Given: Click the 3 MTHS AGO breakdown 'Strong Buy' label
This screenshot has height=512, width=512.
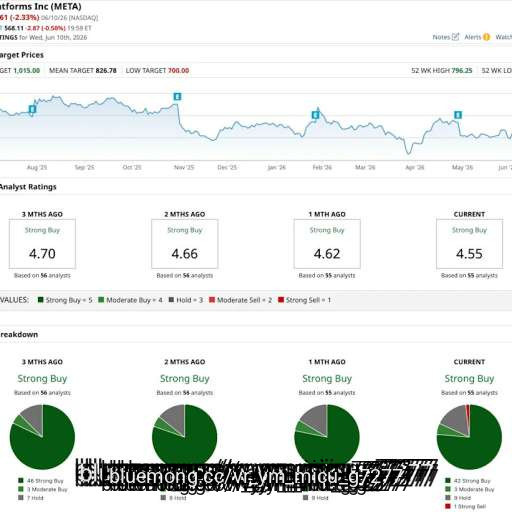Looking at the screenshot, I should pos(42,379).
